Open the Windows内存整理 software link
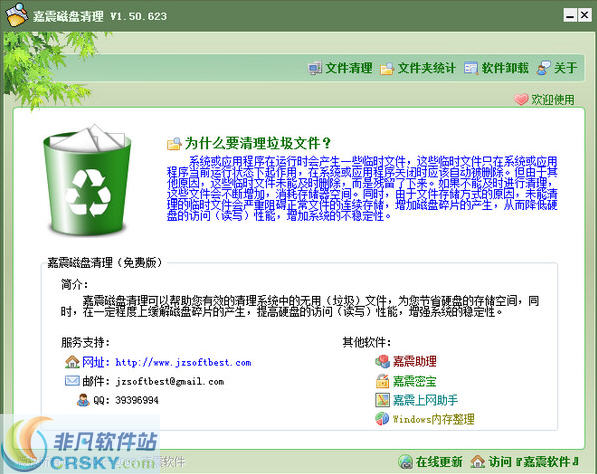The height and width of the screenshot is (474, 597). coord(434,419)
